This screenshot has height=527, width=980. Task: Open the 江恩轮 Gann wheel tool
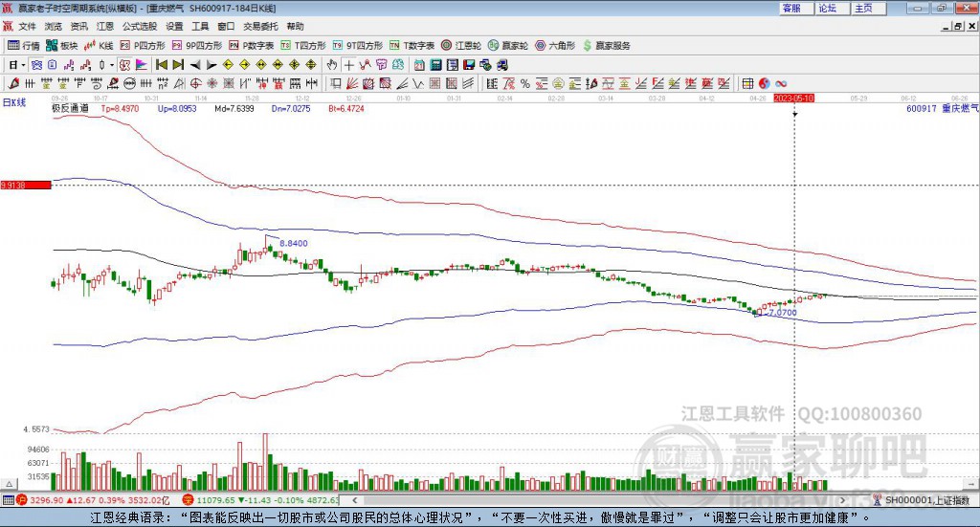(461, 46)
